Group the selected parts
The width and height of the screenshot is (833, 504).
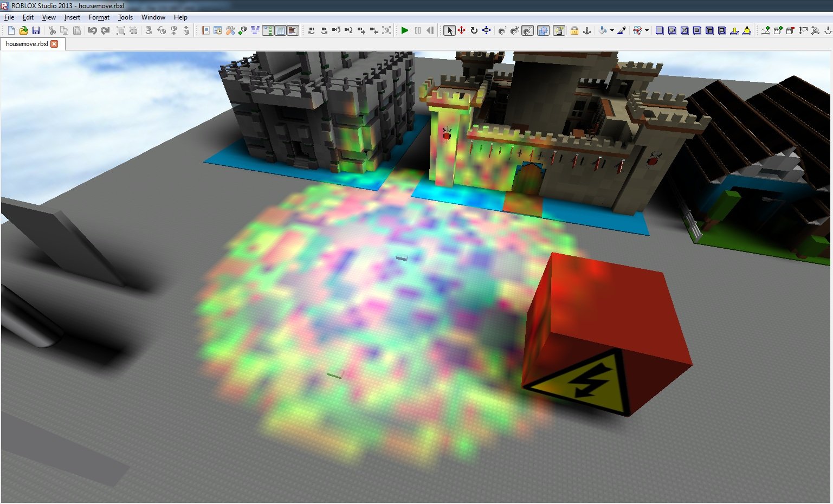[120, 30]
